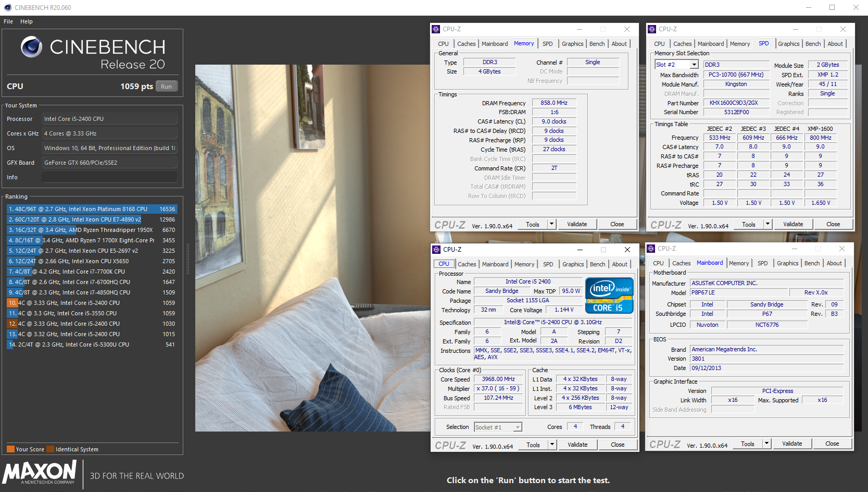Select ranking row Intel Xeon CPU E5-2697 v2
The image size is (868, 492).
coord(92,251)
